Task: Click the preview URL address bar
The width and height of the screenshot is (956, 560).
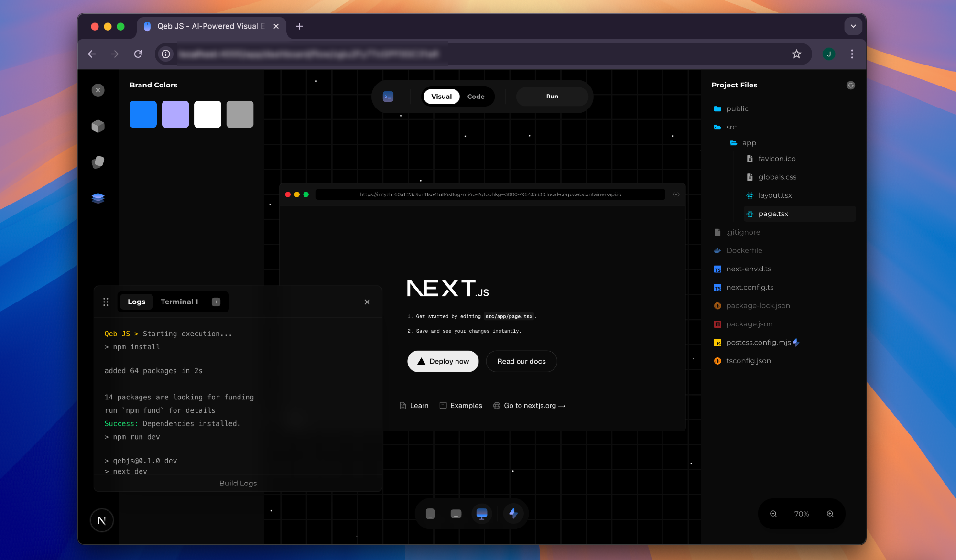Action: 490,194
